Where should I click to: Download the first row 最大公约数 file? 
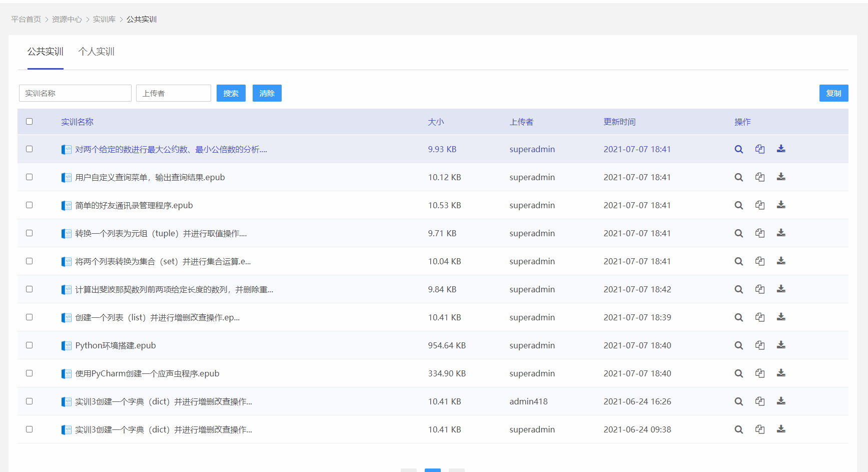781,149
